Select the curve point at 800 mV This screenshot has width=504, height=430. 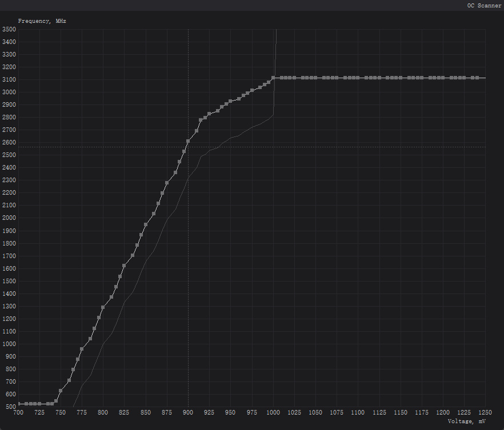tap(103, 307)
